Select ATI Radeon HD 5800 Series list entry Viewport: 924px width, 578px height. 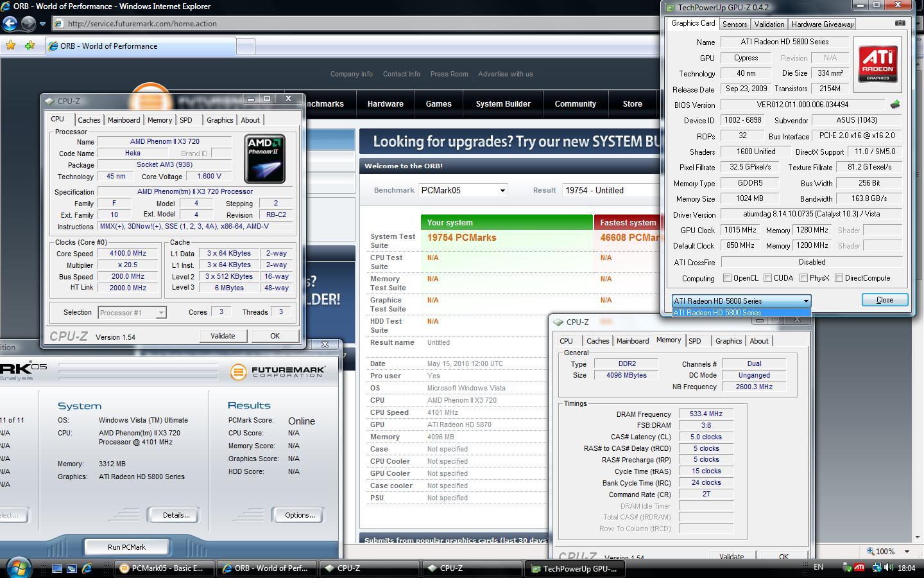[x=741, y=313]
